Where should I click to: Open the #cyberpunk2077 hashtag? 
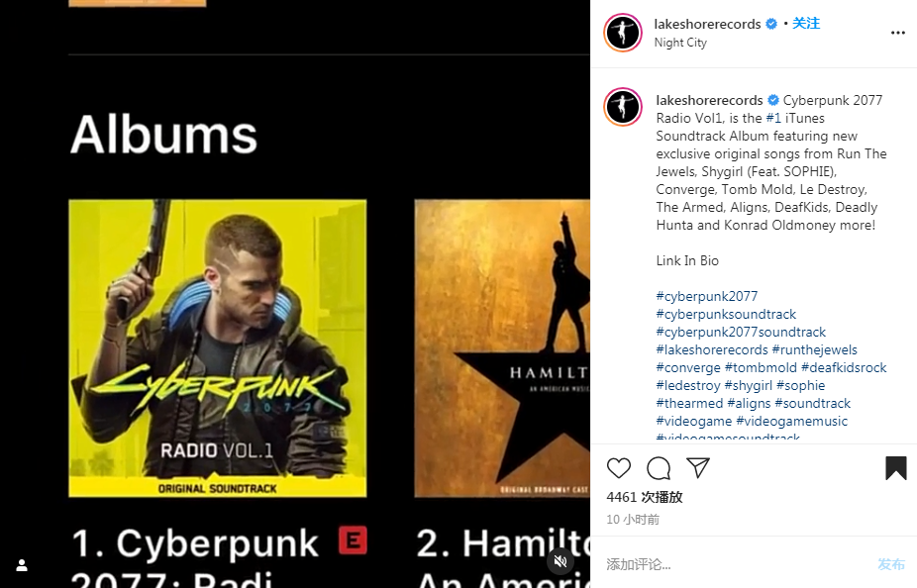tap(706, 296)
